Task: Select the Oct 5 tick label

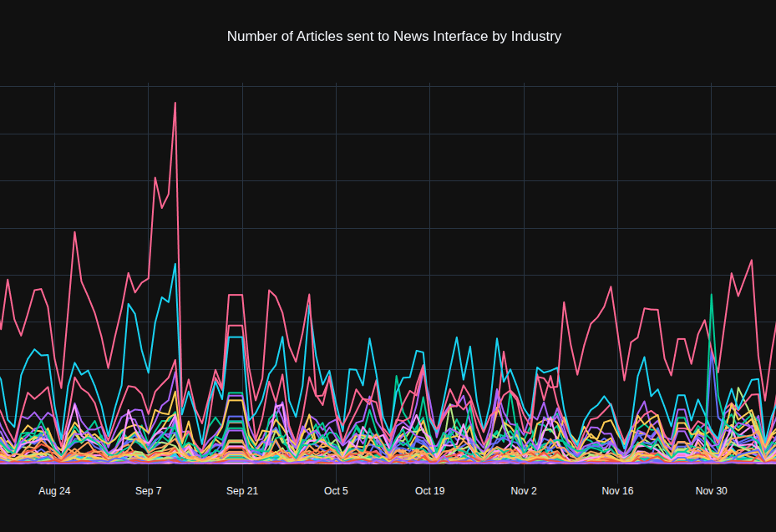Action: [x=336, y=491]
